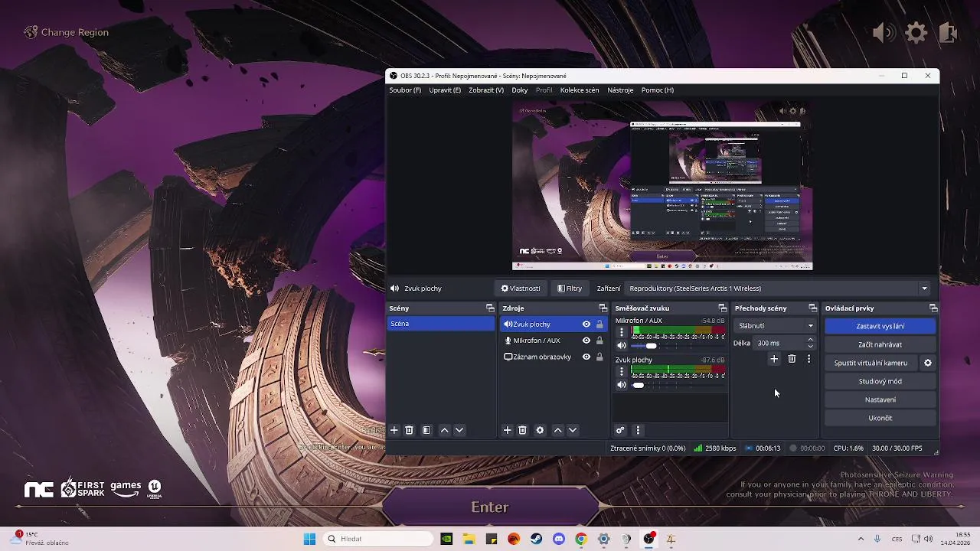Screen dimensions: 980x551
Task: Decrease Délka duration with down arrow
Action: pyautogui.click(x=811, y=346)
